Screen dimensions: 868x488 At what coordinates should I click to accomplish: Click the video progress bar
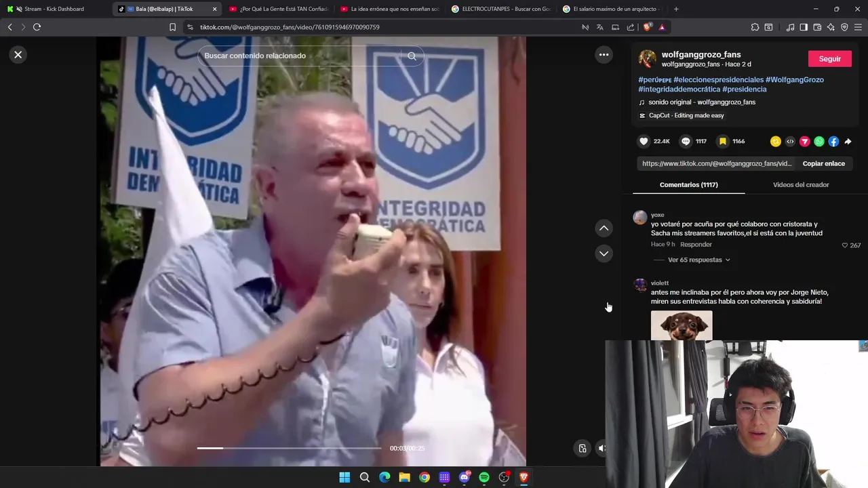click(x=289, y=448)
